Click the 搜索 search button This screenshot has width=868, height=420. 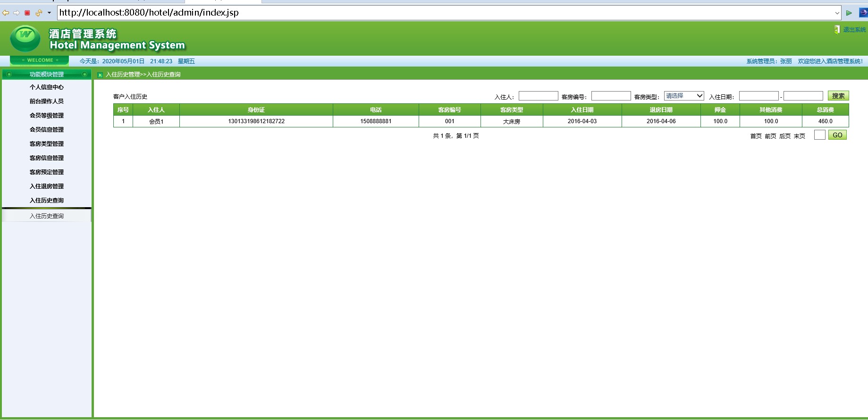(x=838, y=96)
